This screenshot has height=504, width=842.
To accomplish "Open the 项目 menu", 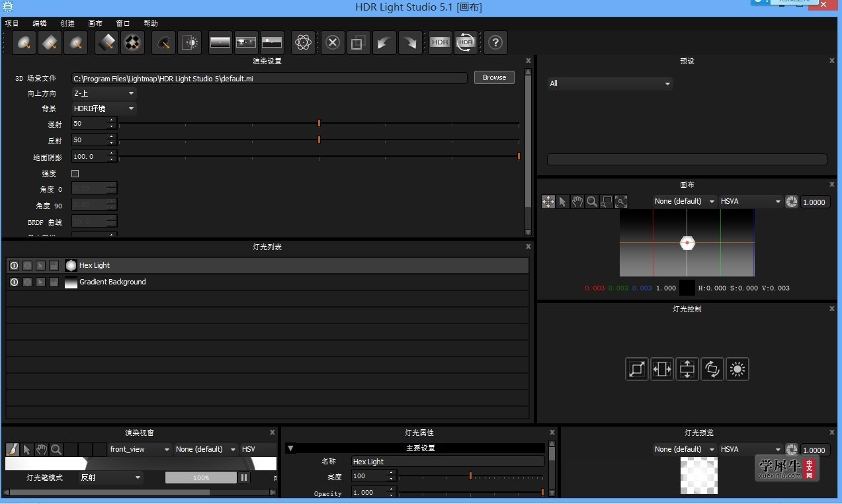I will click(12, 23).
